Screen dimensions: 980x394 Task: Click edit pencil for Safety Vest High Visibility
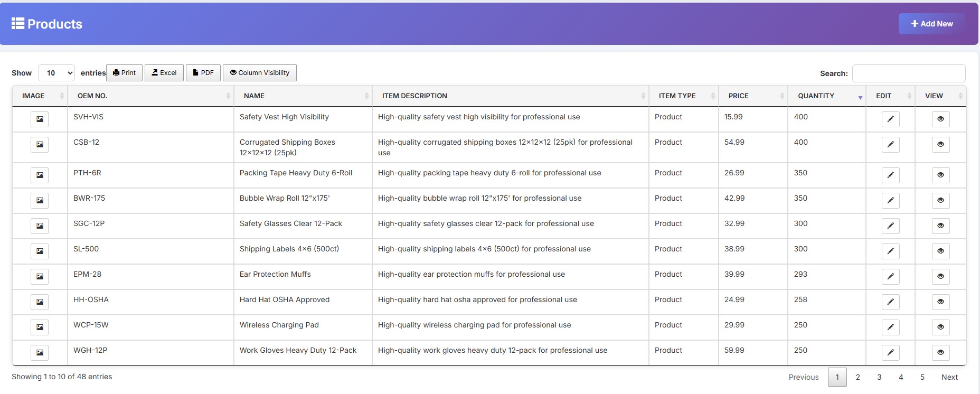(890, 119)
